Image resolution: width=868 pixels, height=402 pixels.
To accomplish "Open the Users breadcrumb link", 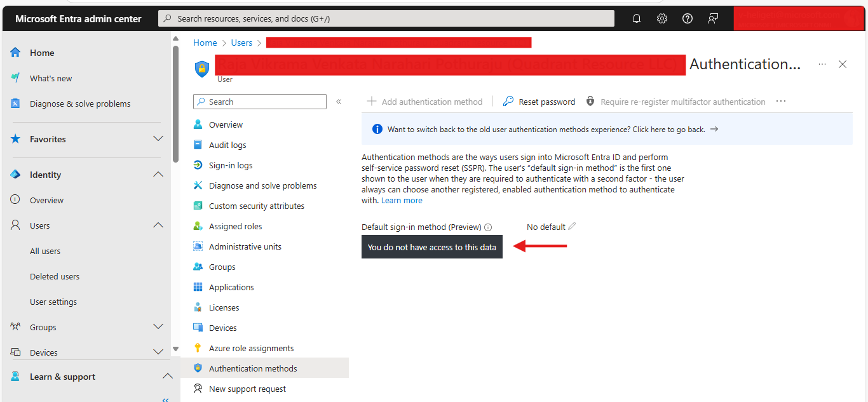I will pos(241,42).
